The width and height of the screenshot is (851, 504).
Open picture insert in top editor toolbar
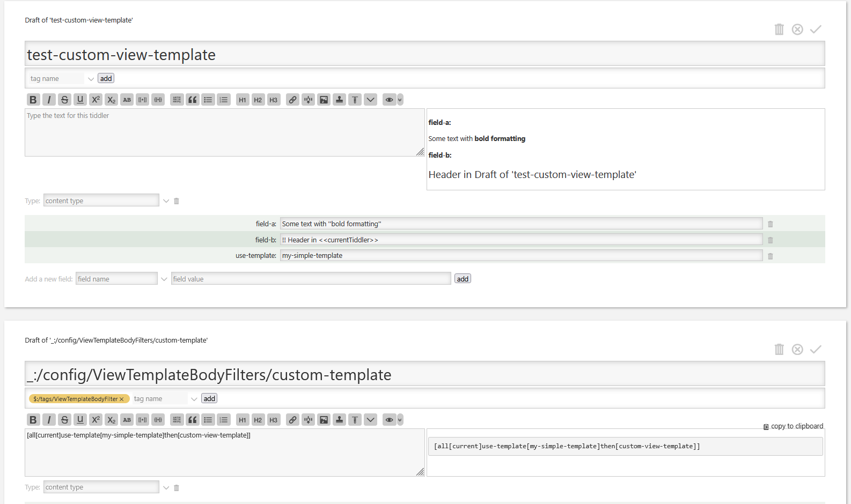click(x=324, y=100)
